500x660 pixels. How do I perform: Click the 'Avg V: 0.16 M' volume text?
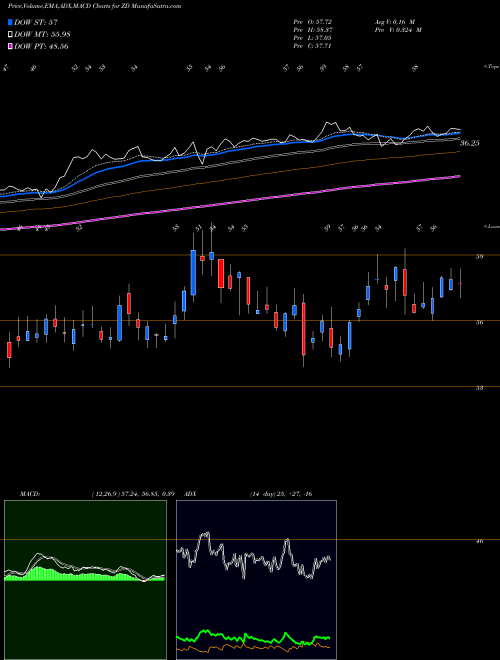394,21
